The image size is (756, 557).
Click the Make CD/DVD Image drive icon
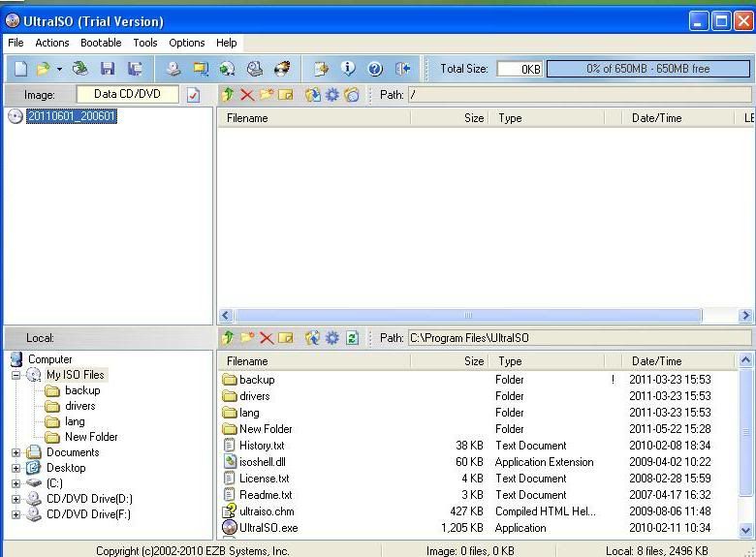pos(173,69)
